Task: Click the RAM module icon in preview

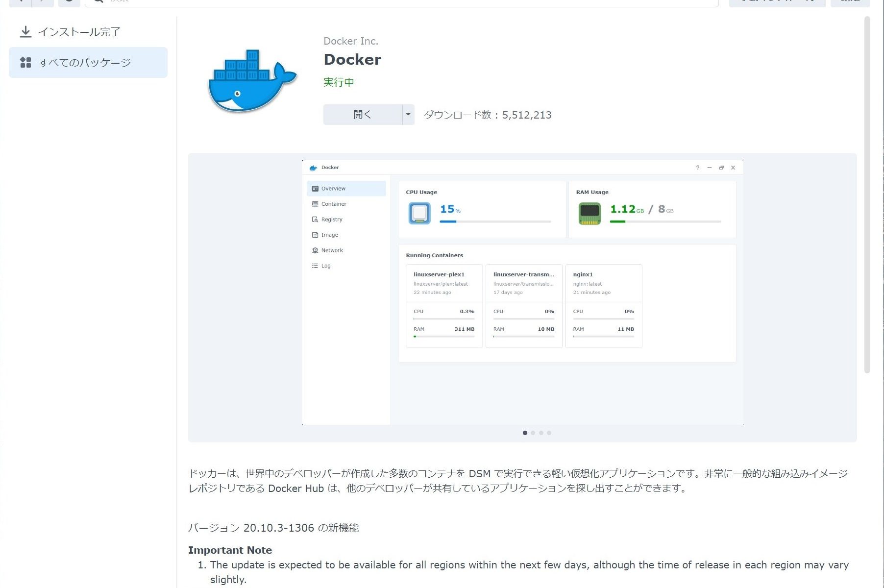Action: (589, 214)
